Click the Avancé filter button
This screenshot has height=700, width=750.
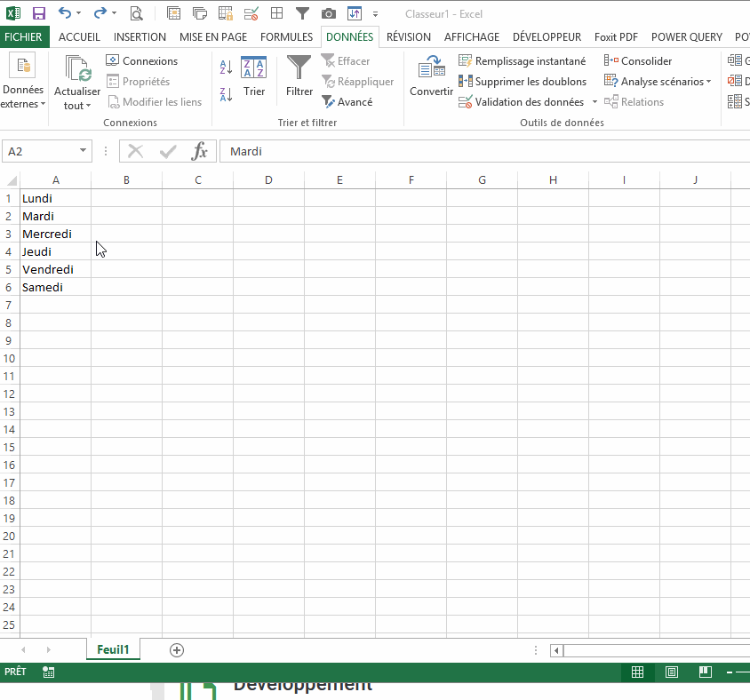coord(347,102)
